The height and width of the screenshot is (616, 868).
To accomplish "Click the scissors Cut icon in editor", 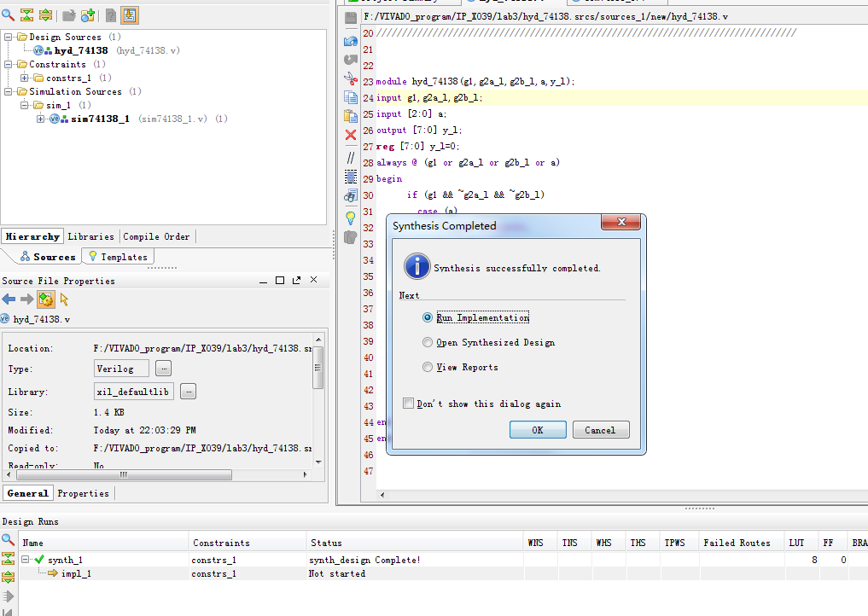I will point(350,78).
